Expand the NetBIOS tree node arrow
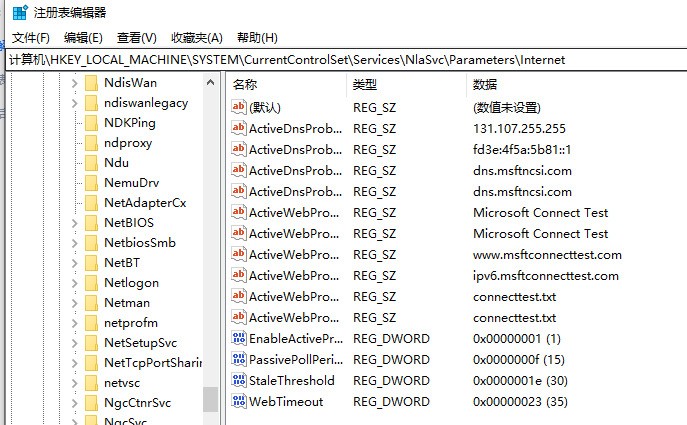This screenshot has height=425, width=687. [74, 223]
